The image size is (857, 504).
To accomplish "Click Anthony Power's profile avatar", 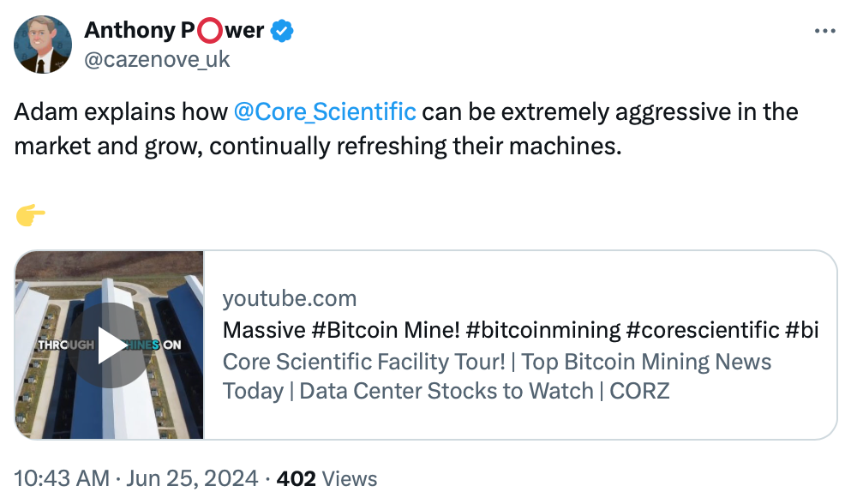I will click(43, 45).
